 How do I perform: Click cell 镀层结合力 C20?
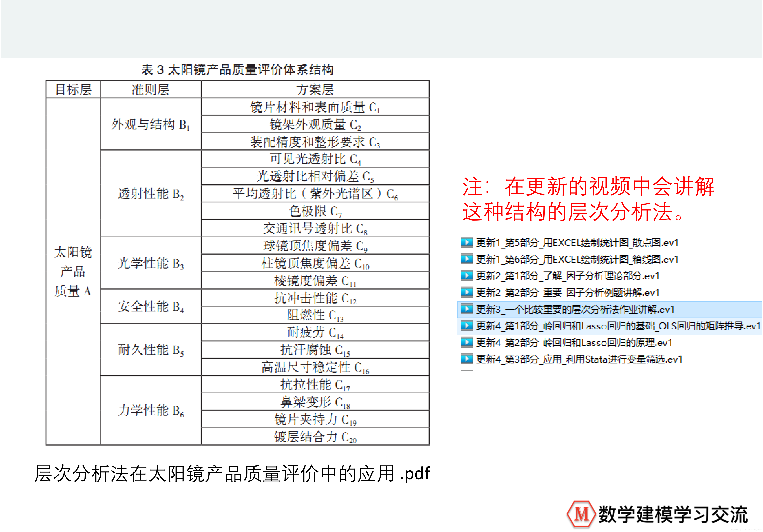(x=315, y=436)
